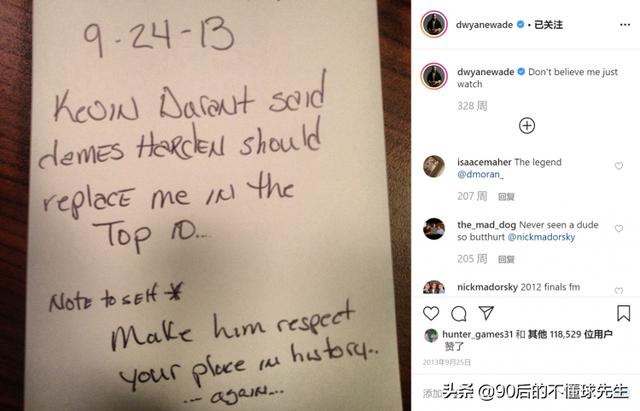Like the_mad_dog's comment heart
Image resolution: width=640 pixels, height=411 pixels.
(x=619, y=229)
